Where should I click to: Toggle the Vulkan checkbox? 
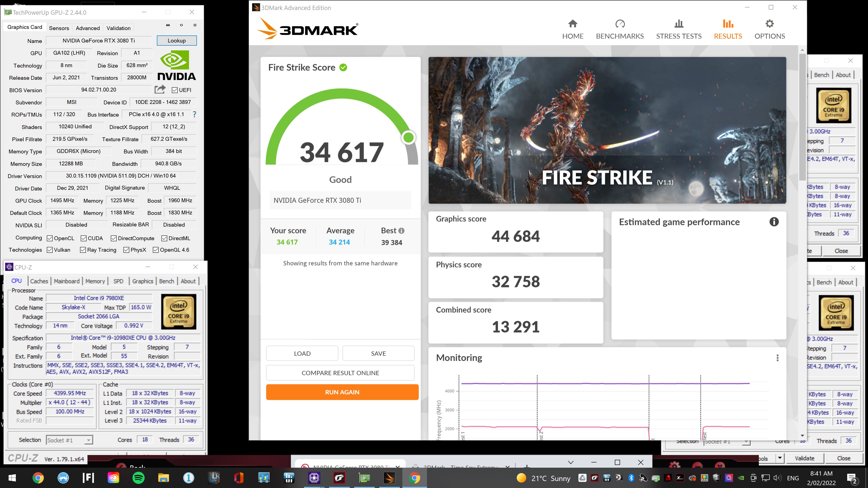[50, 250]
